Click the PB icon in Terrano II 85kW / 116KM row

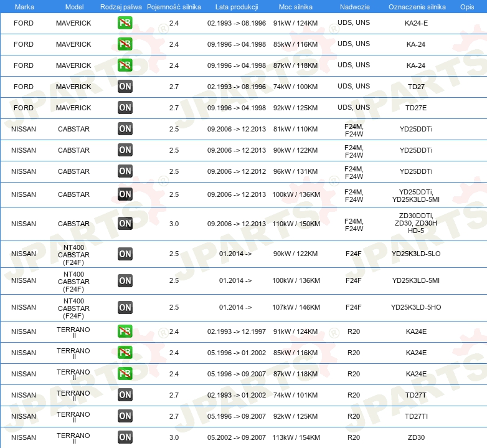(125, 352)
